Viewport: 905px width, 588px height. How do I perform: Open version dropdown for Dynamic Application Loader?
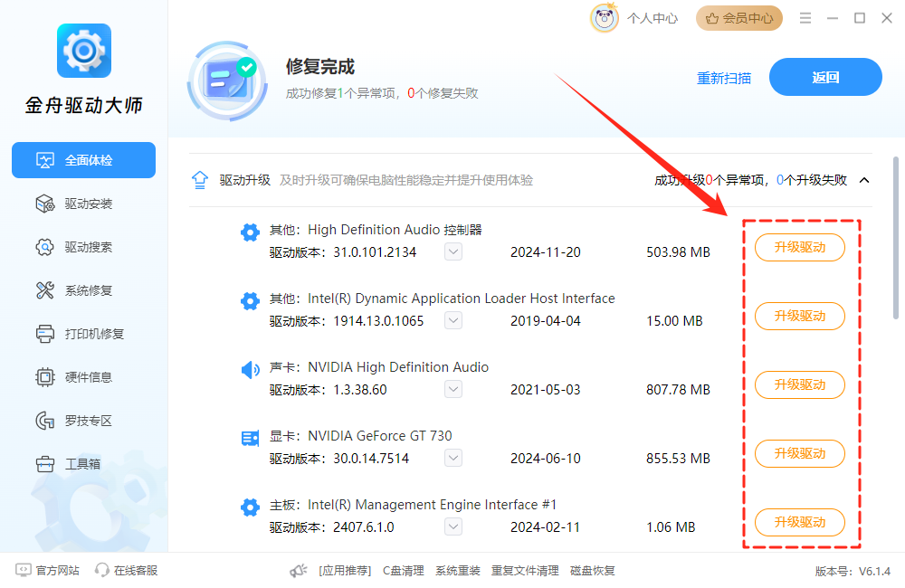(x=453, y=321)
